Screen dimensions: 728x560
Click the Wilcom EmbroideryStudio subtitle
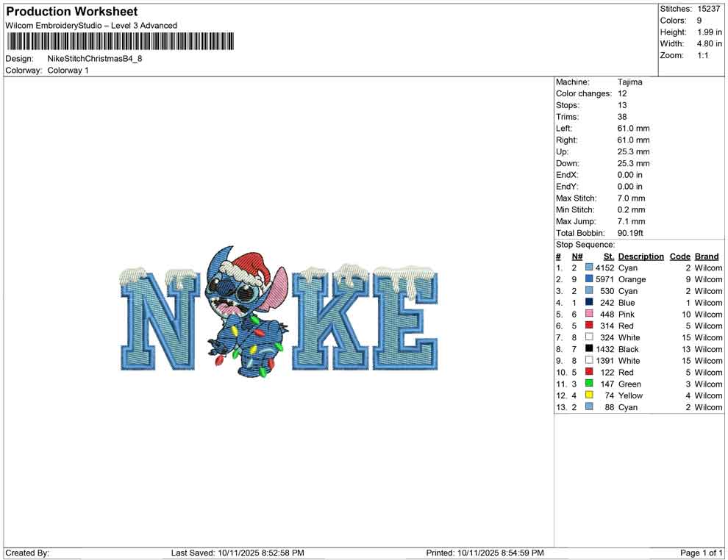tap(91, 26)
